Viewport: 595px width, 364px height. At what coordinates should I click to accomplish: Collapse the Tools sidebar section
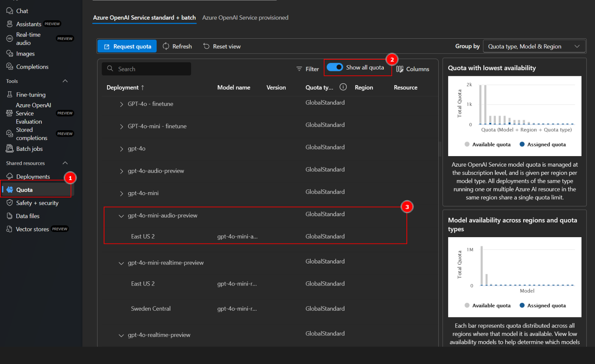click(65, 81)
